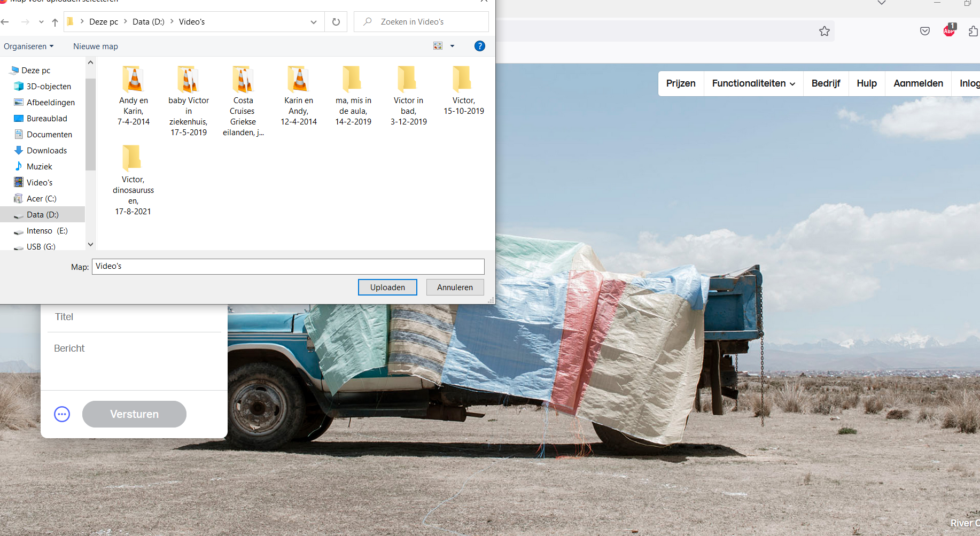The height and width of the screenshot is (536, 980).
Task: Open the Adblock Plus extension icon
Action: 949,30
